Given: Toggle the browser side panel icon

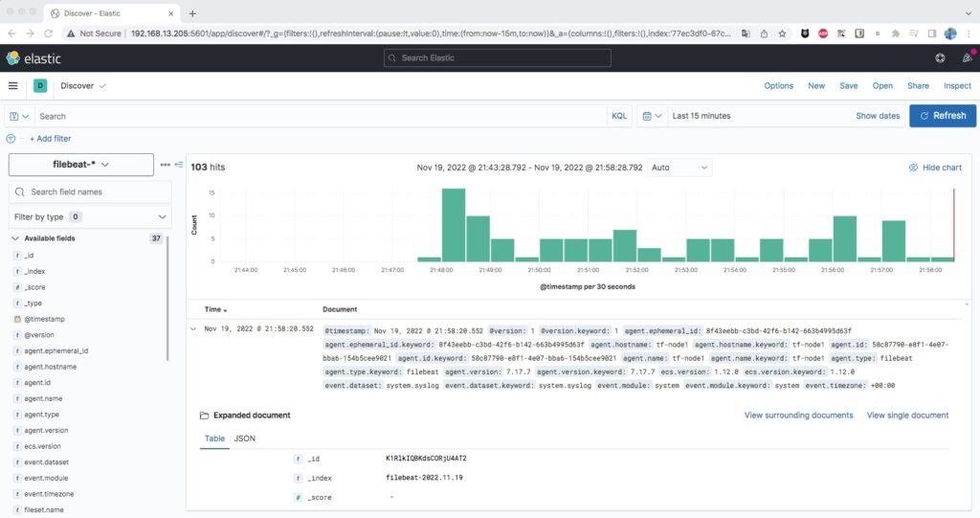Looking at the screenshot, I should click(932, 34).
